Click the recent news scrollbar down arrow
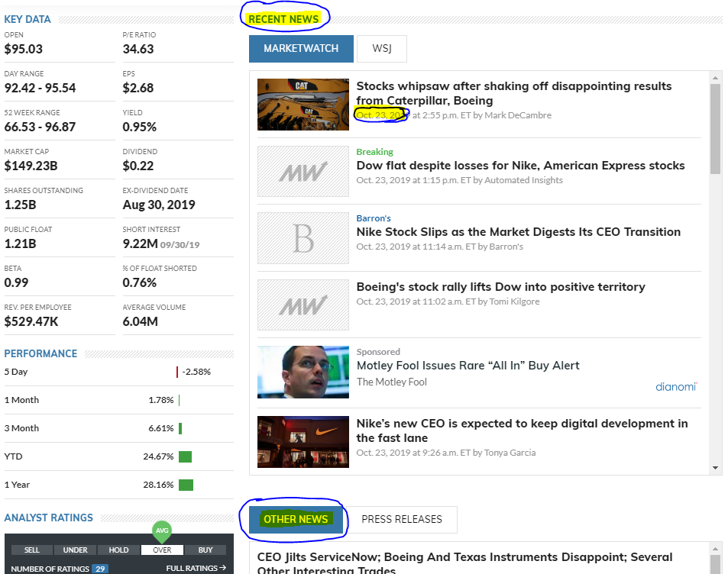The height and width of the screenshot is (574, 728). [715, 468]
